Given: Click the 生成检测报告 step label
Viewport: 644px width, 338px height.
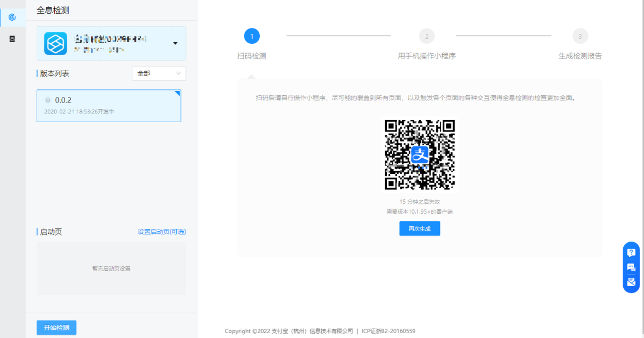Looking at the screenshot, I should 580,56.
